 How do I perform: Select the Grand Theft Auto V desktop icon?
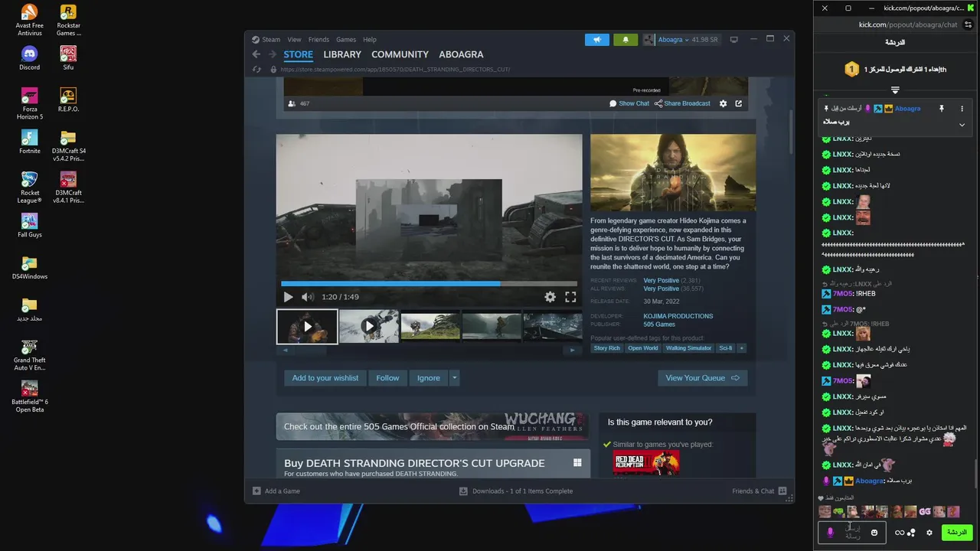pyautogui.click(x=29, y=355)
